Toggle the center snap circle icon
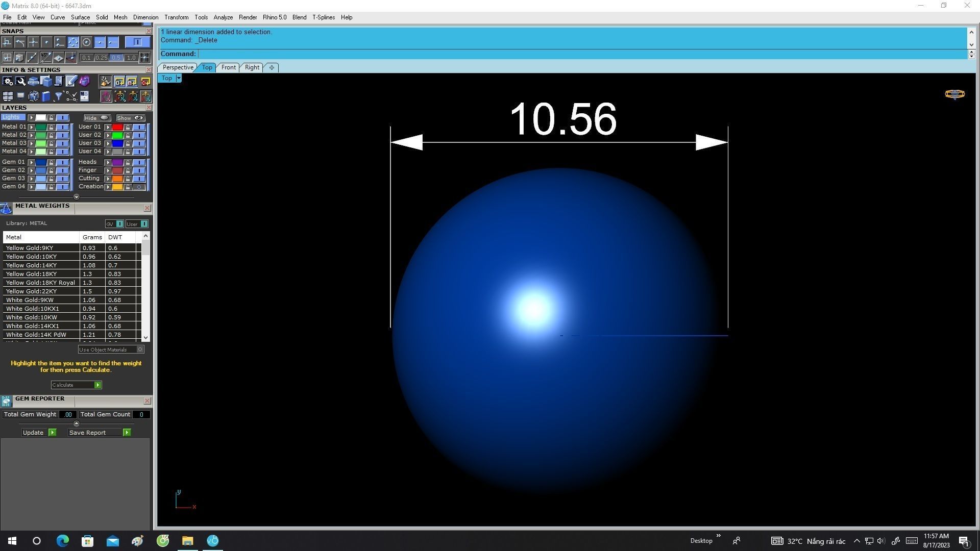980x551 pixels. coord(86,42)
